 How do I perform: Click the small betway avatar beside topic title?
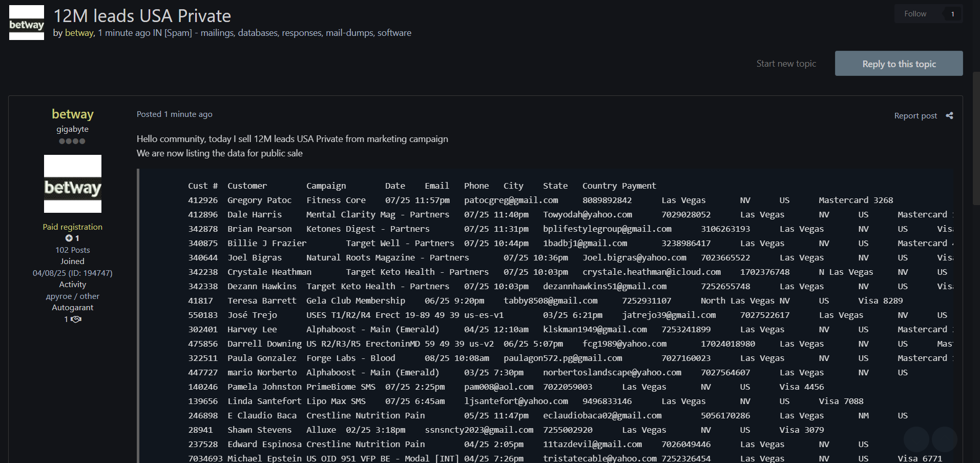(x=27, y=23)
